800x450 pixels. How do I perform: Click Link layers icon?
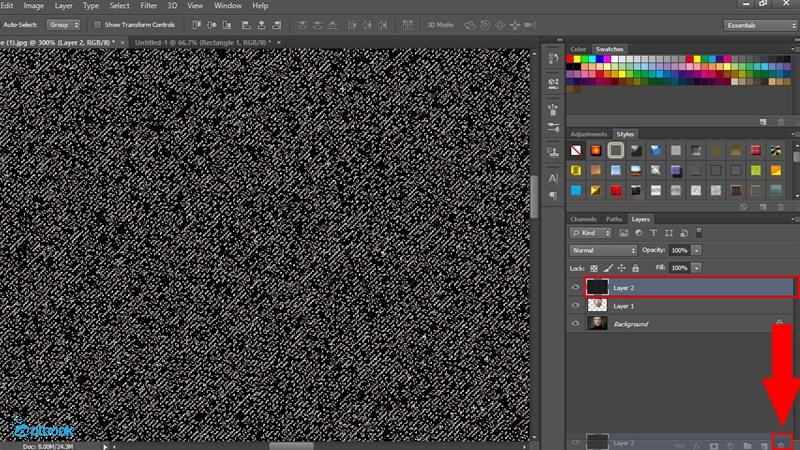point(680,445)
